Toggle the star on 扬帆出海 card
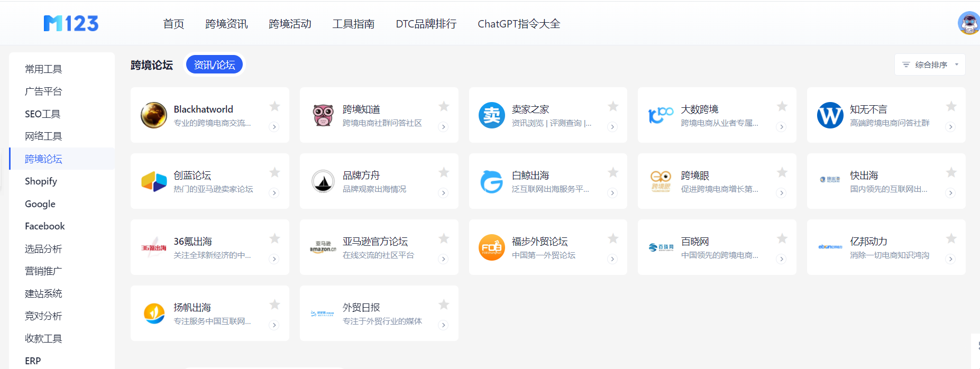Viewport: 980px width, 369px height. (274, 305)
